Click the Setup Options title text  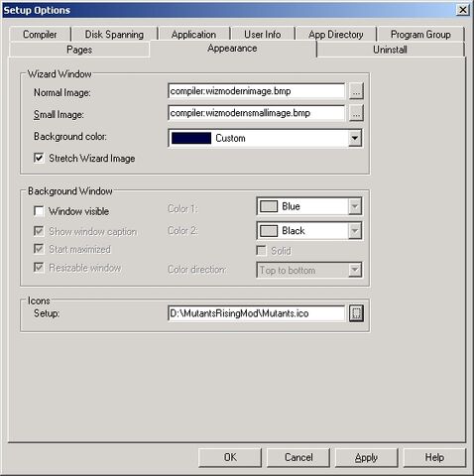point(37,10)
